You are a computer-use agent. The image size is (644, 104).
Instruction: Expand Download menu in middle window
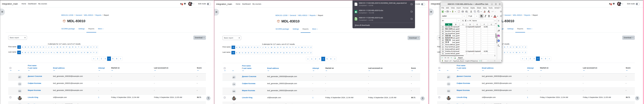click(414, 38)
